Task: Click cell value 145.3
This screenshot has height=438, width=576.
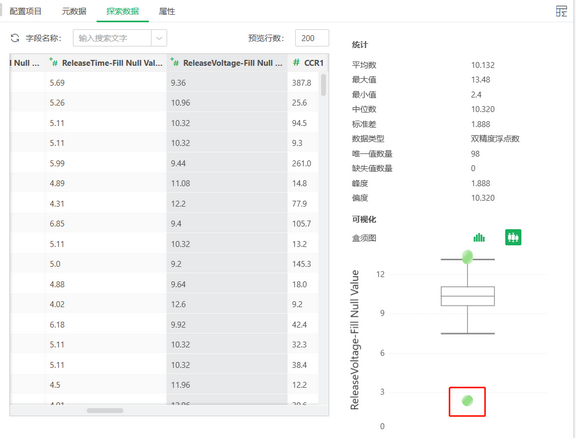Action: click(302, 264)
